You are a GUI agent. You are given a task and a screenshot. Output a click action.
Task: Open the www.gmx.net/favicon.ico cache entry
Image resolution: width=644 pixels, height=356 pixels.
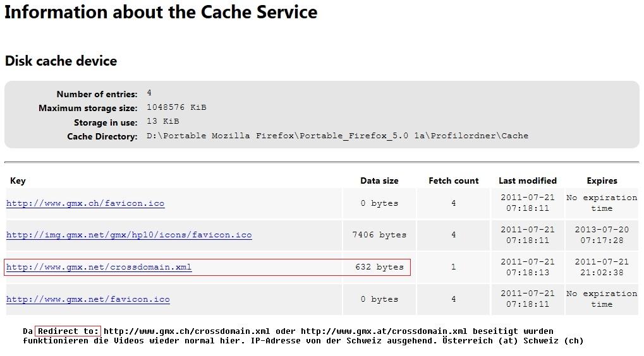tap(88, 299)
